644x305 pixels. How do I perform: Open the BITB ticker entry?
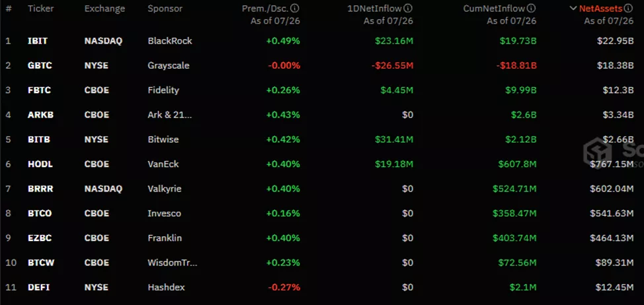click(x=38, y=139)
